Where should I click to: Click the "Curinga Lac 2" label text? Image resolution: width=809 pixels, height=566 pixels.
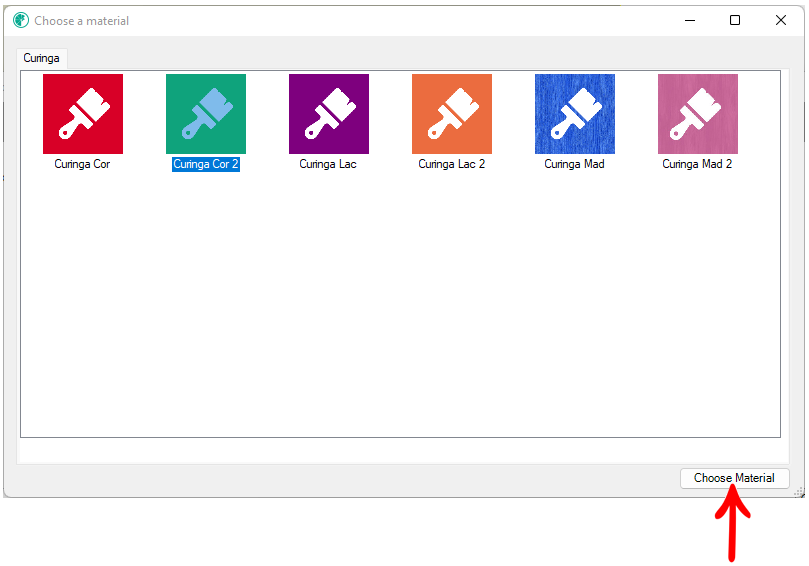451,164
